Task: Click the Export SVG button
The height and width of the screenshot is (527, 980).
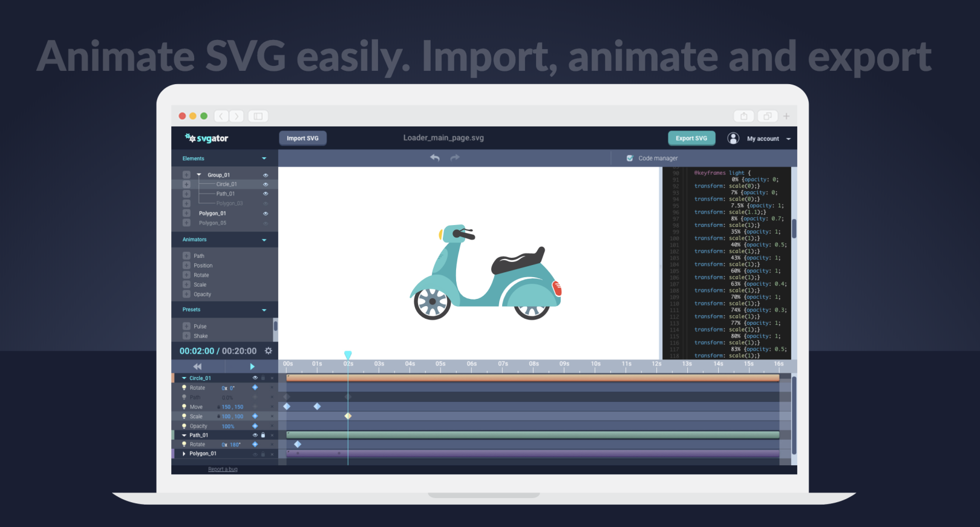Action: [691, 139]
